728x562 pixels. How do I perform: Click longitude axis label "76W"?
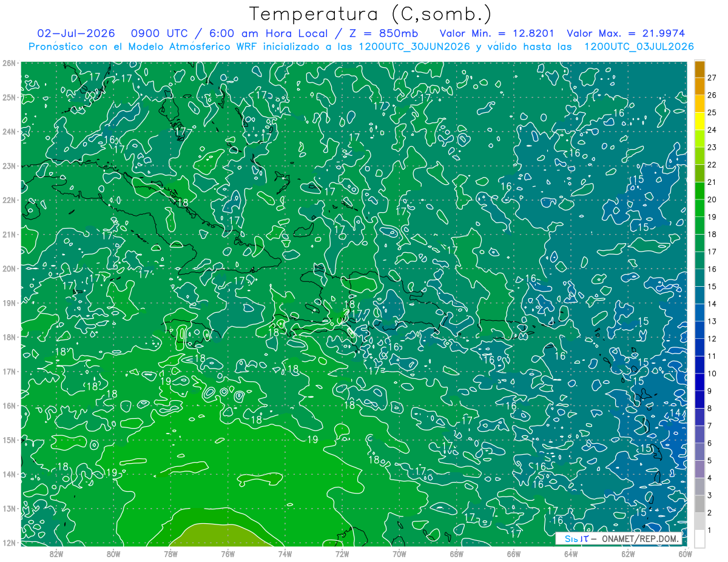pos(227,554)
